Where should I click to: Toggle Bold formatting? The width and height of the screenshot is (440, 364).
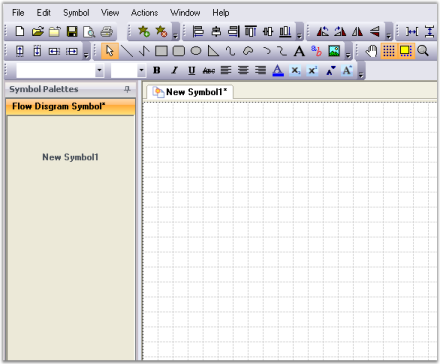coord(157,70)
